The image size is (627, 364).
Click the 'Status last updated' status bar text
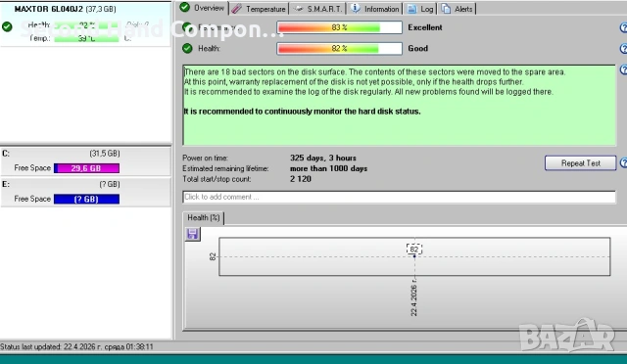click(x=76, y=346)
